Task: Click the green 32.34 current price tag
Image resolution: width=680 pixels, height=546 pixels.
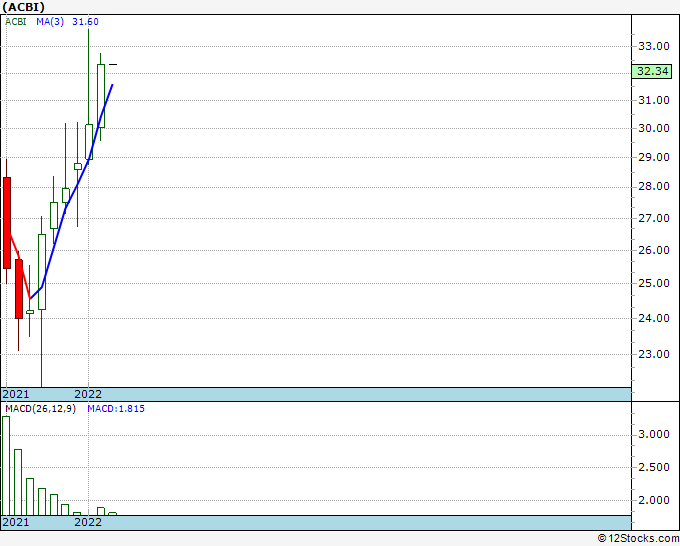Action: pyautogui.click(x=651, y=71)
